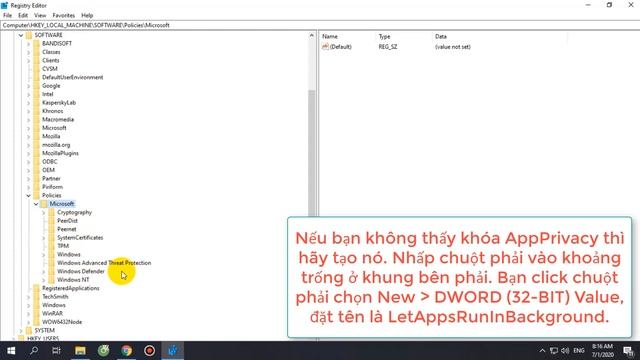Open Task View on taskbar
640x360 pixels.
pos(56,351)
